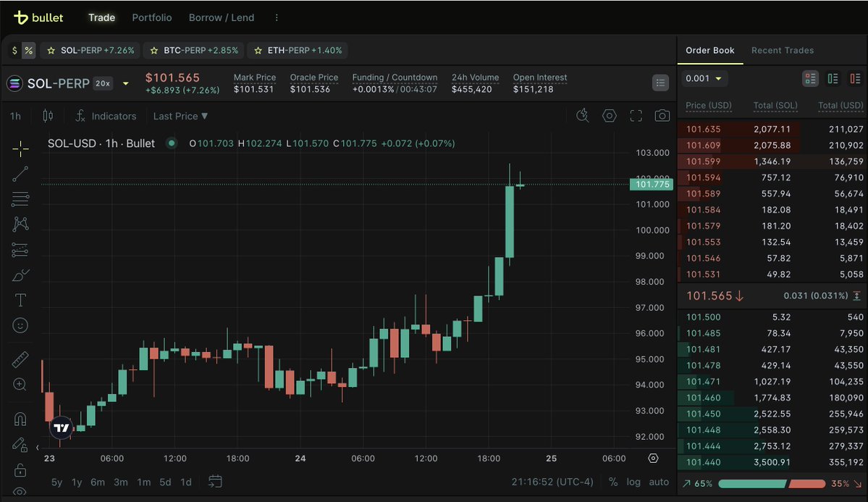868x502 pixels.
Task: Open the Borrow / Lend page
Action: [222, 17]
